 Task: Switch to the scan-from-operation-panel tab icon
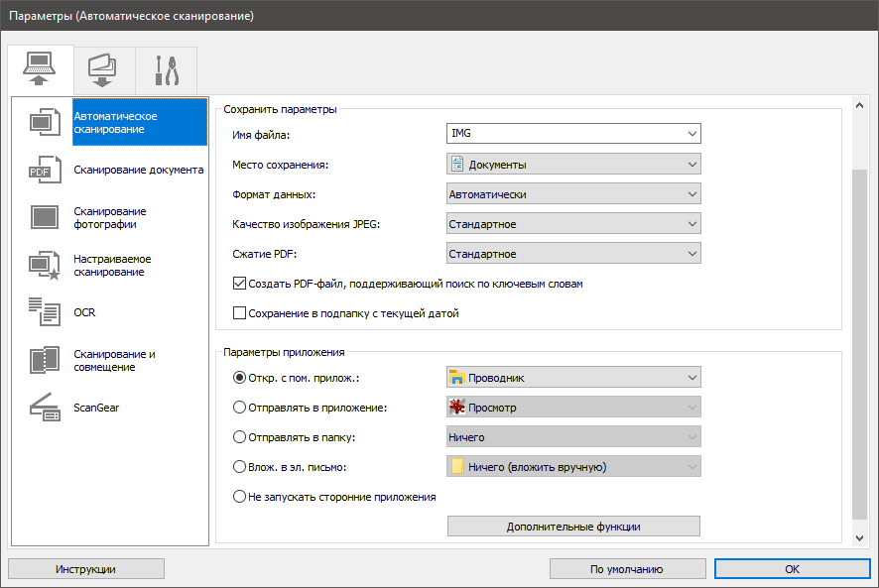point(104,70)
